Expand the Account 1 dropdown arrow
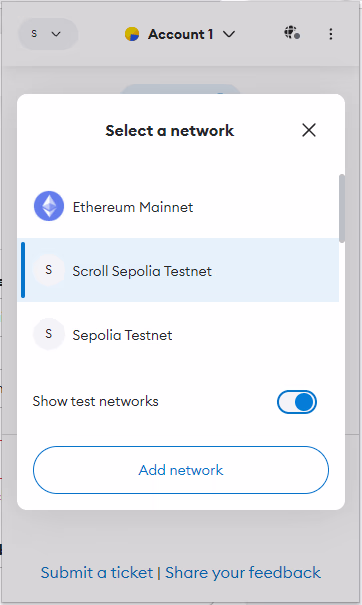Viewport: 362px width, 605px height. (229, 34)
